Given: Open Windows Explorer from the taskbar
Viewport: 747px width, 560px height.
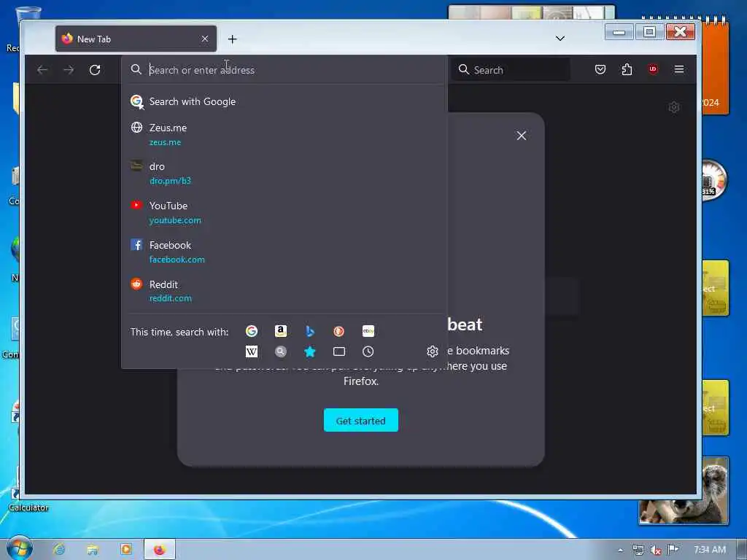Looking at the screenshot, I should (93, 550).
